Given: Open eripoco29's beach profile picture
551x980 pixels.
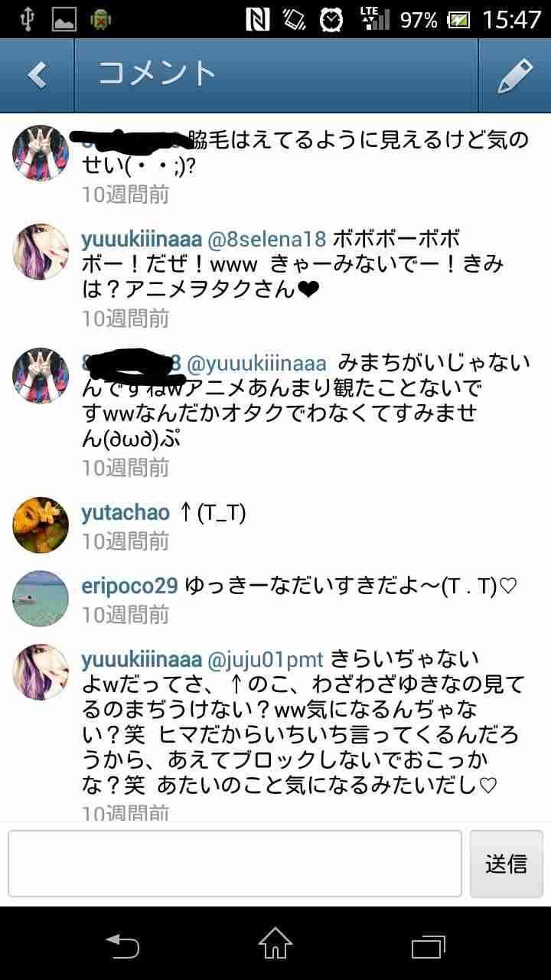Looking at the screenshot, I should pyautogui.click(x=41, y=598).
